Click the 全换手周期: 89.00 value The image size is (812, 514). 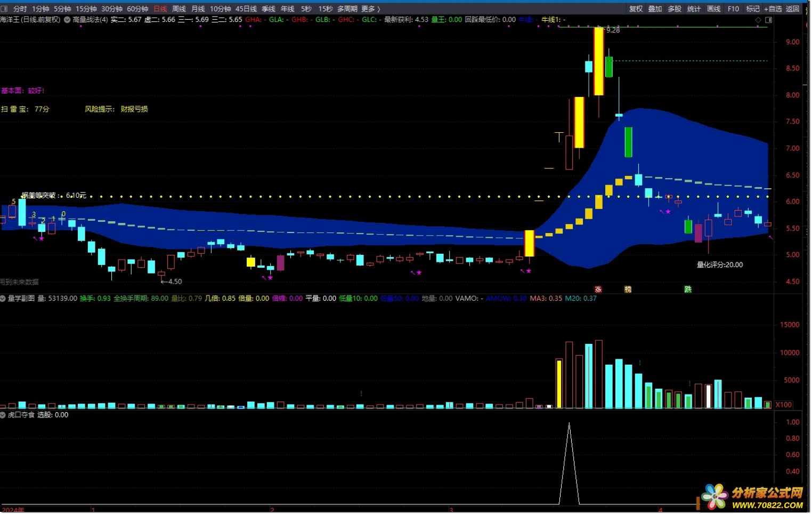click(x=141, y=299)
